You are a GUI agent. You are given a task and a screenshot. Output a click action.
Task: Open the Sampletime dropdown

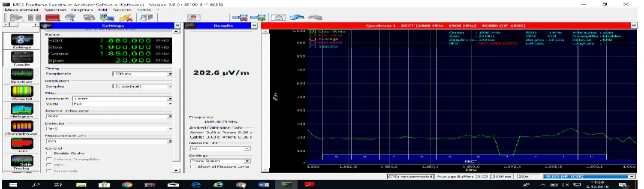[x=142, y=73]
